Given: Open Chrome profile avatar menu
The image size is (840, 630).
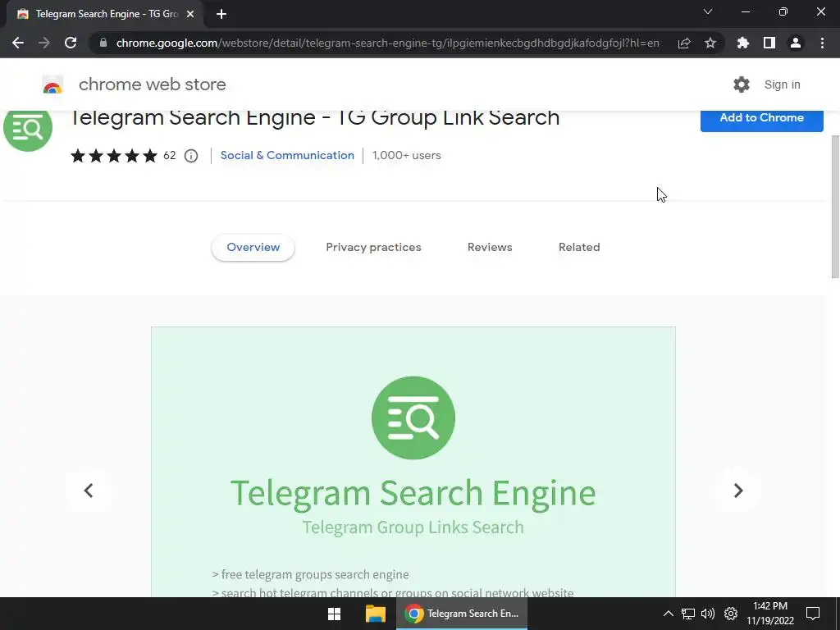Looking at the screenshot, I should pos(796,43).
